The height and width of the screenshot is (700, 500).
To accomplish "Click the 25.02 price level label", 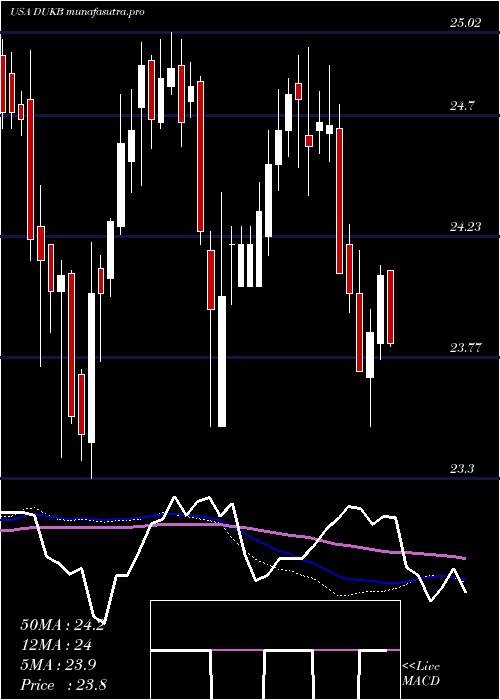I will tap(466, 23).
